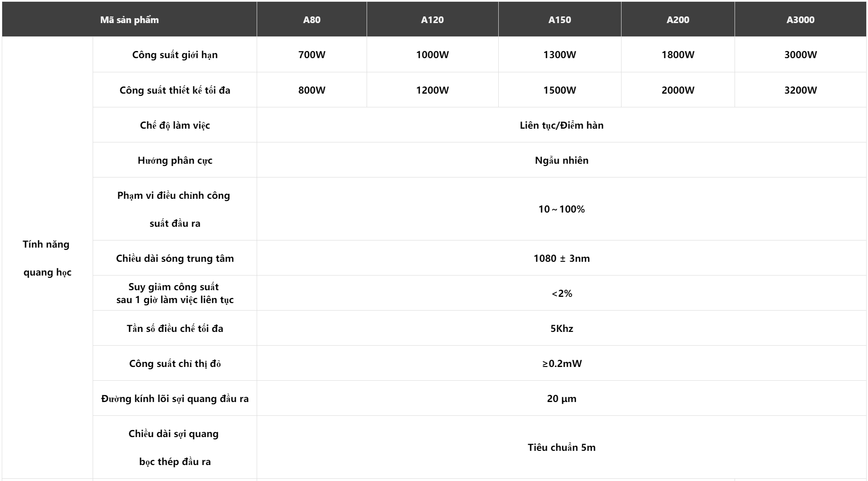Viewport: 868px width, 481px height.
Task: Click the A80 column header
Action: pos(312,20)
